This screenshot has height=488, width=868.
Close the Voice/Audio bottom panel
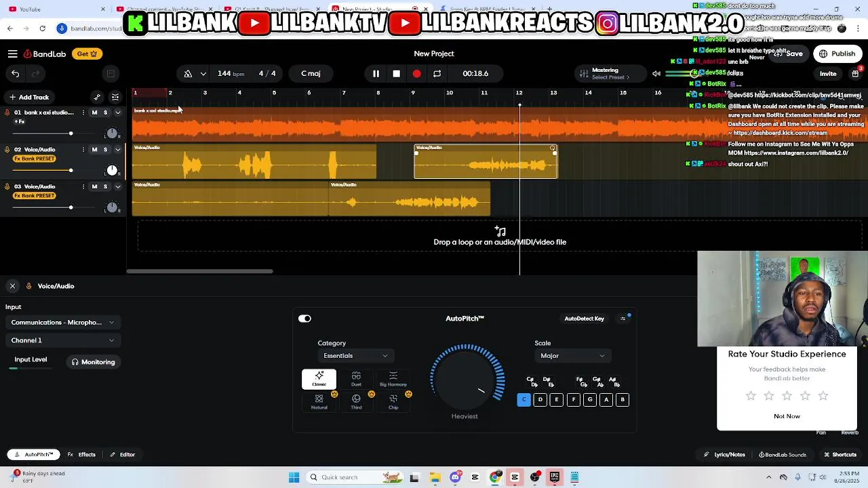(12, 286)
